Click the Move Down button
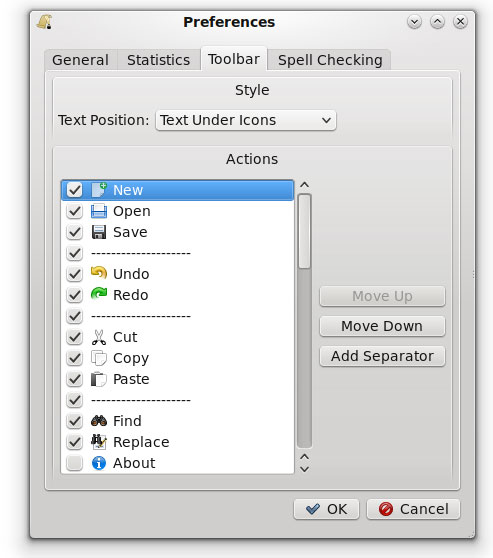 click(382, 326)
